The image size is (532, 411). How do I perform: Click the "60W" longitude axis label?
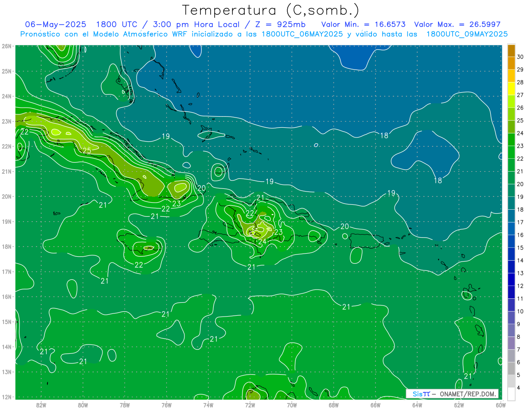(501, 404)
